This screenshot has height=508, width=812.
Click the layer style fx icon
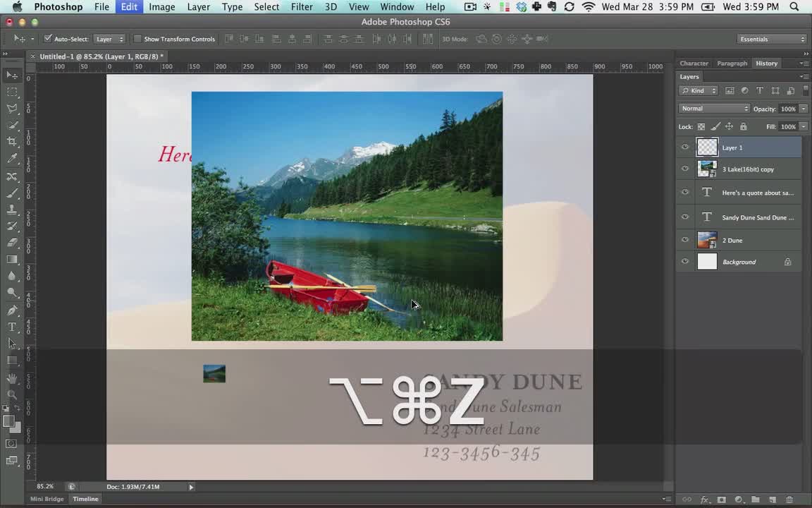click(x=704, y=500)
